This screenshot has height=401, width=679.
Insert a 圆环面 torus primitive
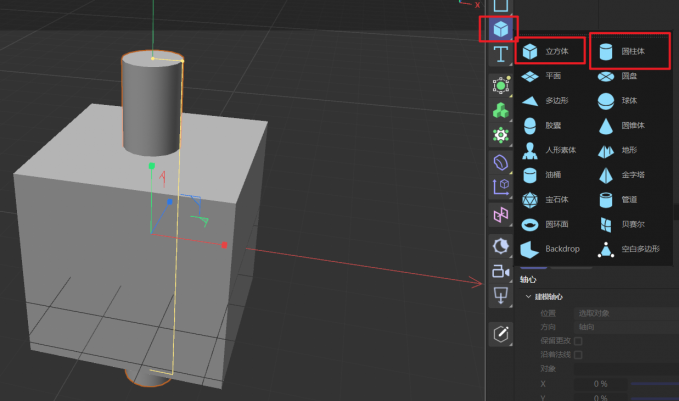click(545, 224)
